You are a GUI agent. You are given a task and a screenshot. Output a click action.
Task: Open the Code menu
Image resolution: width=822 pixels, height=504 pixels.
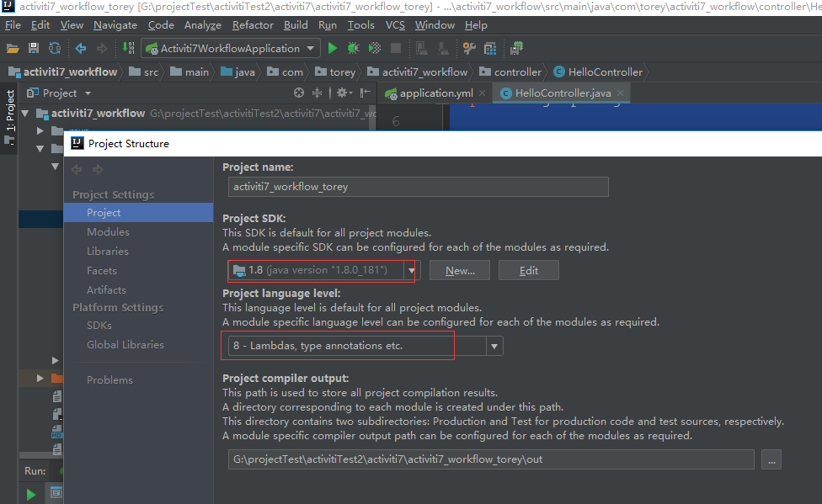tap(161, 25)
